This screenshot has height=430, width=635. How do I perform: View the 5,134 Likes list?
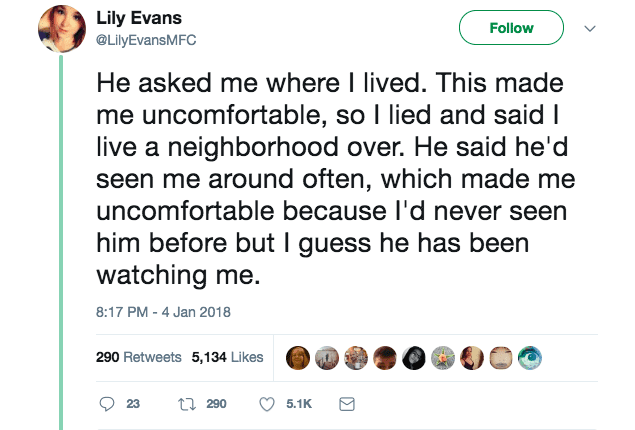coord(228,357)
